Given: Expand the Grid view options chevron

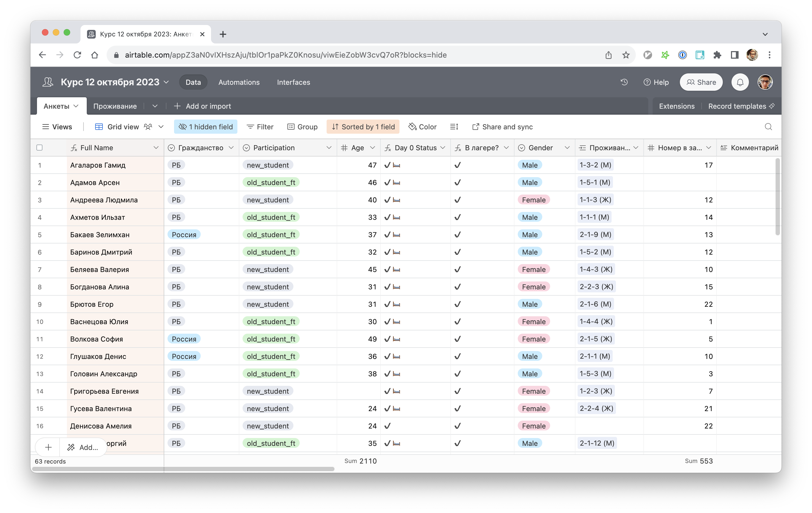Looking at the screenshot, I should click(x=161, y=127).
